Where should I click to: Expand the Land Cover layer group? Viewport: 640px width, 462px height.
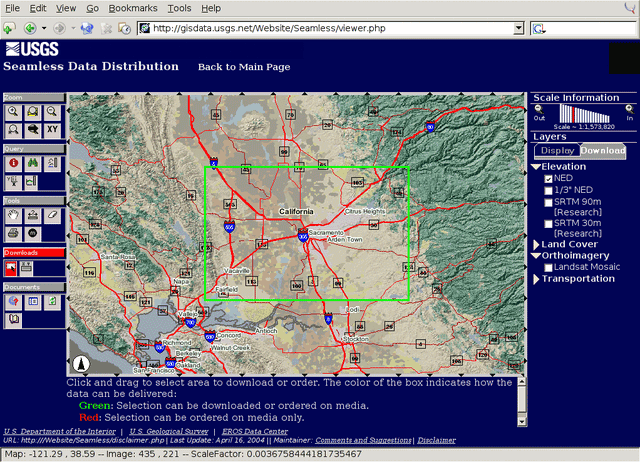click(537, 244)
